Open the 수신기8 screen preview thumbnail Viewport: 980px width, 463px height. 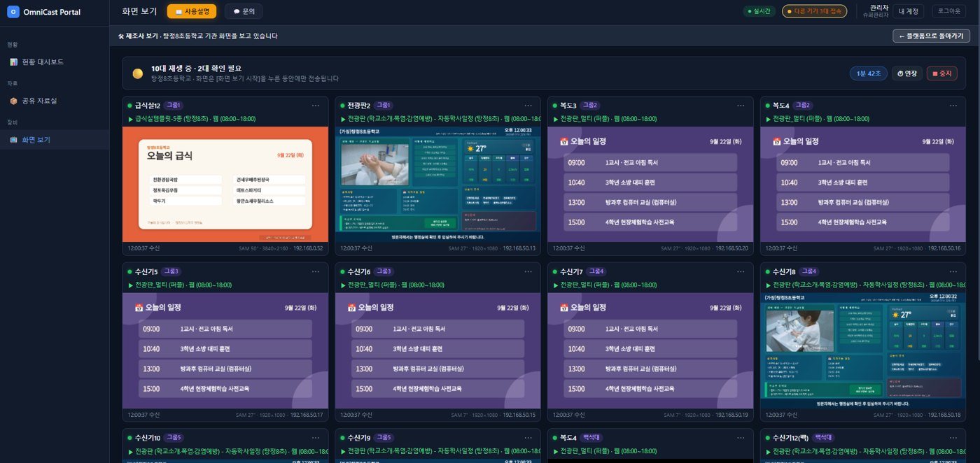click(863, 350)
